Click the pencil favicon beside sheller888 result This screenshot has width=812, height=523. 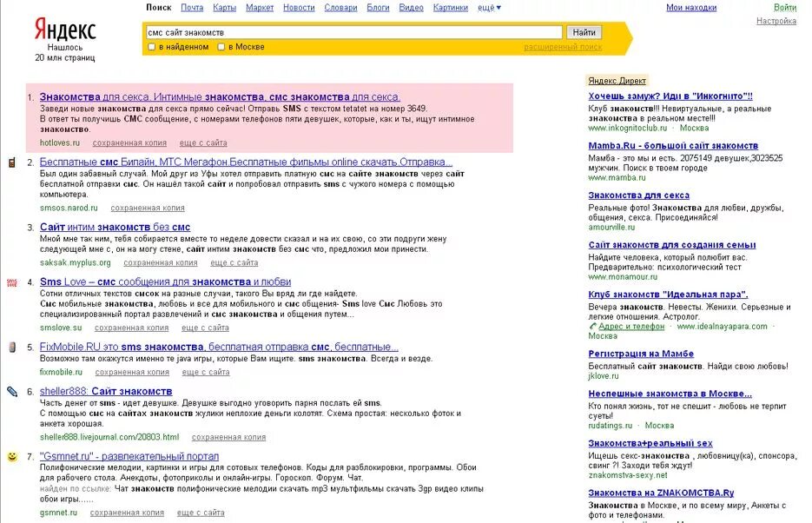coord(12,392)
